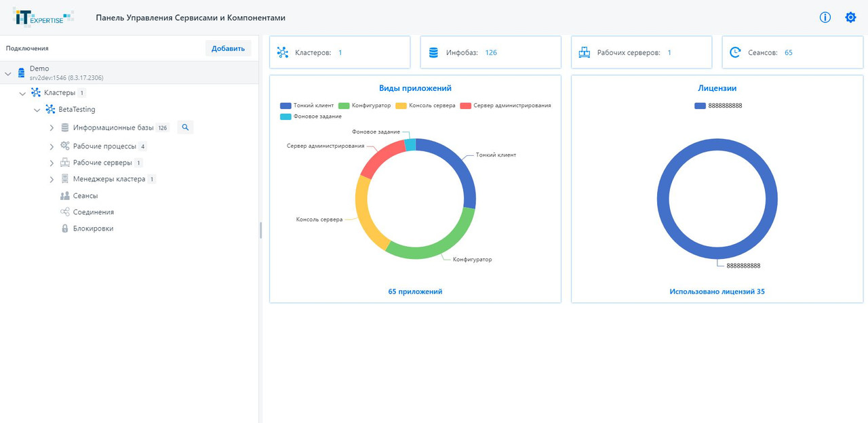The height and width of the screenshot is (423, 868).
Task: Toggle Сервер администрирования legend swatch
Action: [x=465, y=106]
